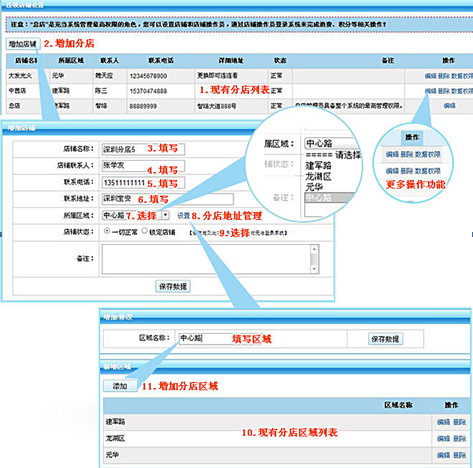Click 编辑 link for 建军路 region row

coord(443,422)
